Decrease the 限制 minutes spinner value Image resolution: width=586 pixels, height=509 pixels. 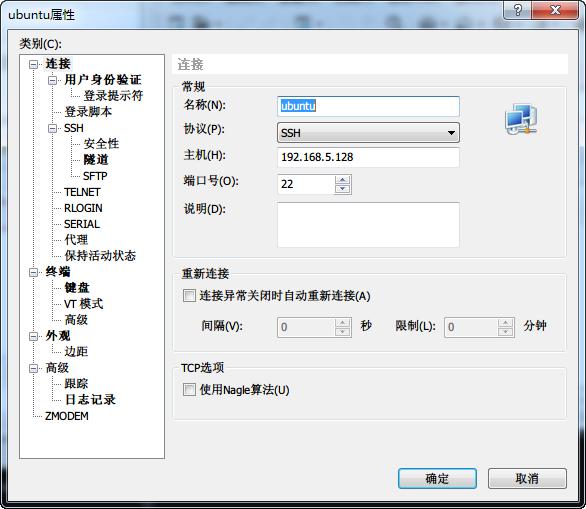(x=505, y=331)
